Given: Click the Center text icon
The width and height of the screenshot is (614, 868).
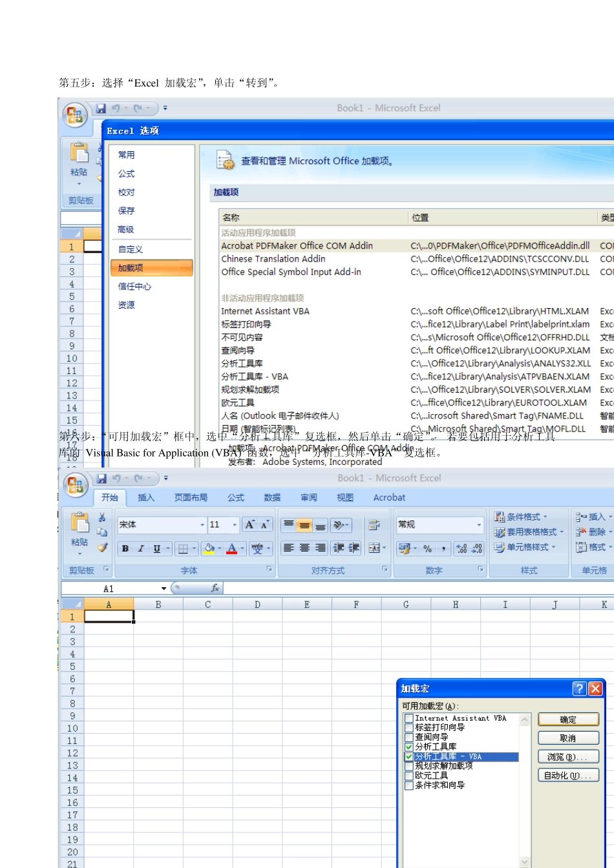Looking at the screenshot, I should point(304,548).
